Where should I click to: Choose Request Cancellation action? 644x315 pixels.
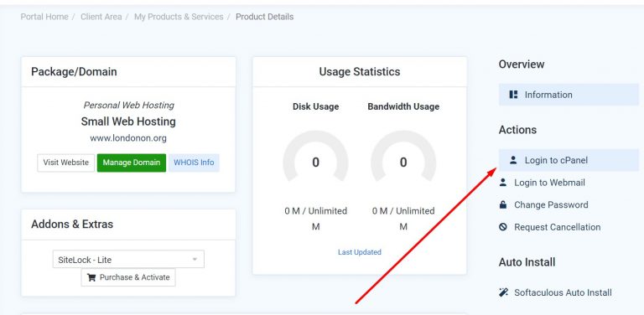coord(557,227)
